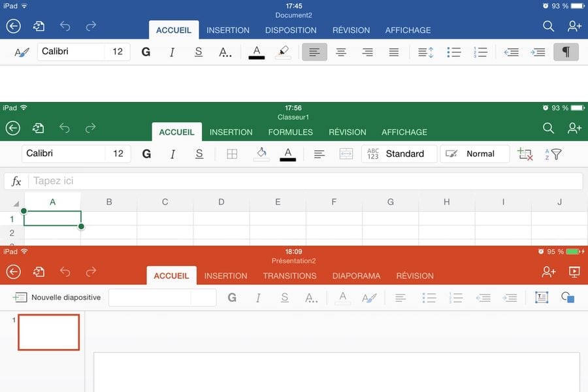This screenshot has width=588, height=392.
Task: Toggle italic in Excel toolbar
Action: [172, 154]
